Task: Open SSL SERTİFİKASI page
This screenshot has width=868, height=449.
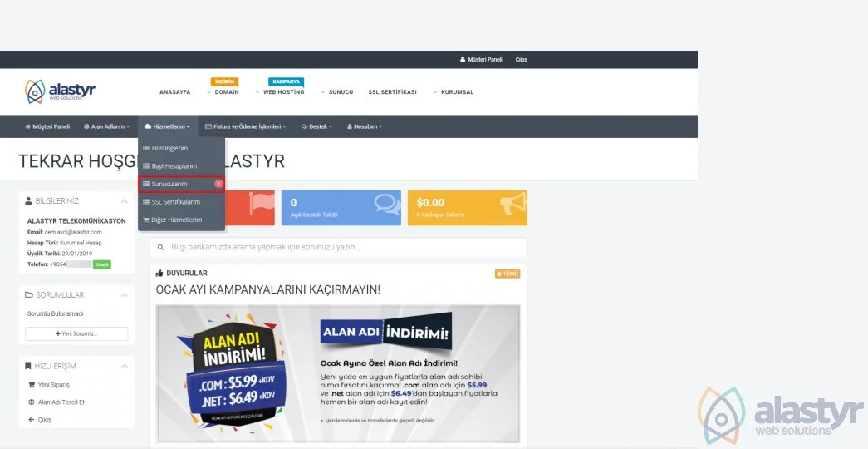Action: tap(393, 92)
